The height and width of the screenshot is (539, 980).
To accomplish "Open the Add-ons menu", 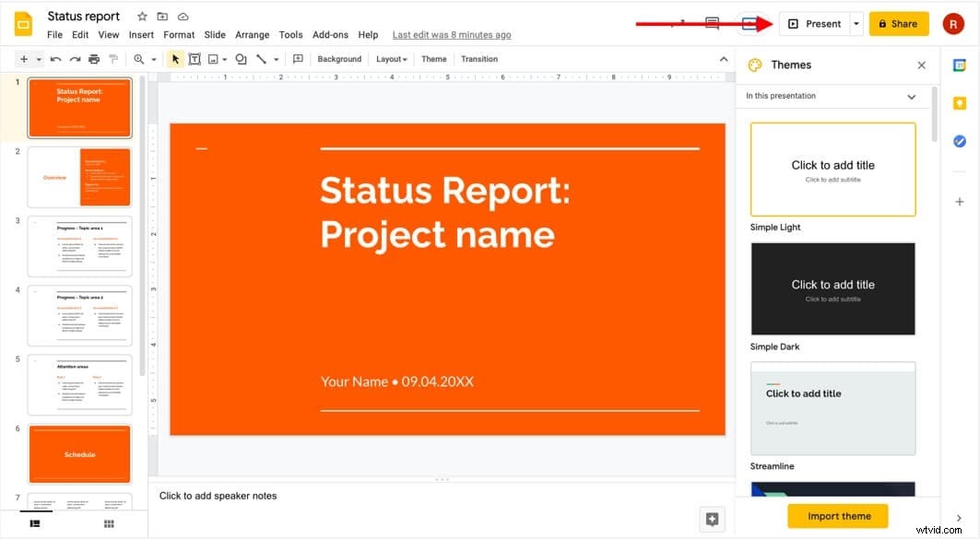I will click(330, 34).
